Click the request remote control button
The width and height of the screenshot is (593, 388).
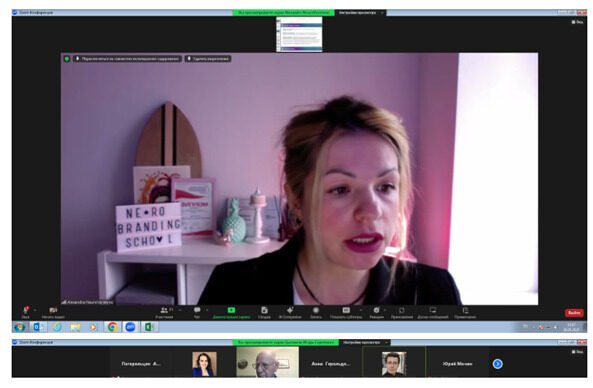[x=208, y=59]
